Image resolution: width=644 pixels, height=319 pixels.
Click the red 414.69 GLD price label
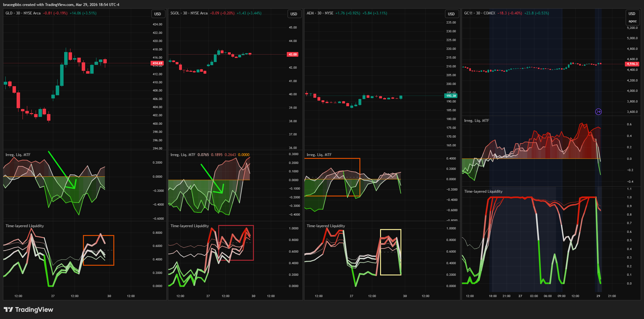click(x=157, y=63)
